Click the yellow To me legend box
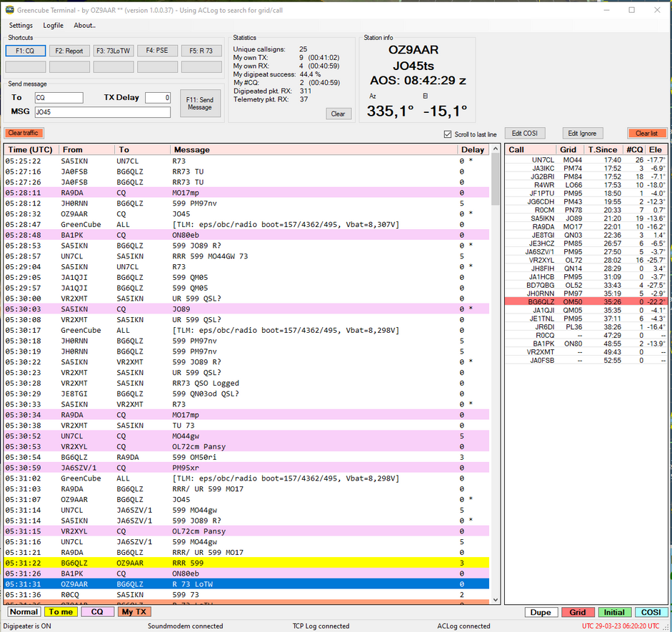The height and width of the screenshot is (632, 672). [61, 612]
